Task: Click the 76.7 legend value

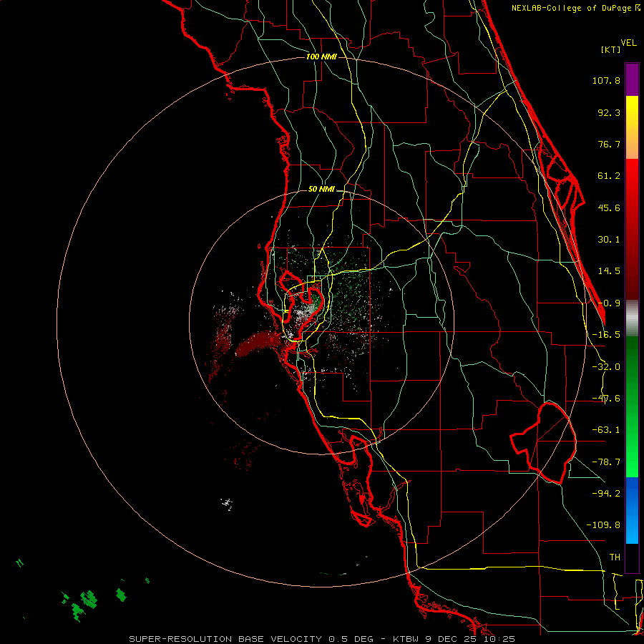Action: pos(609,144)
